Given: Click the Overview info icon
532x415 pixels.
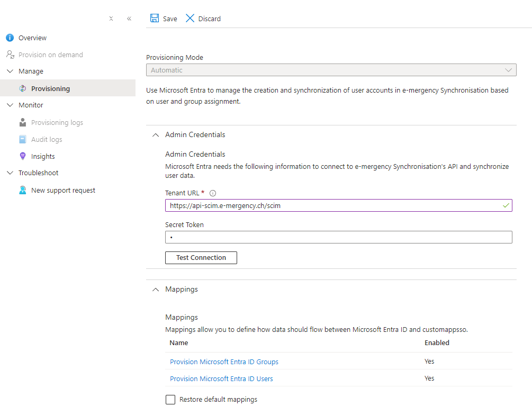Looking at the screenshot, I should (10, 38).
